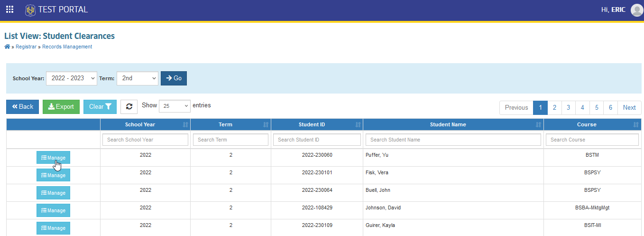Go to home via breadcrumb house icon

tap(7, 47)
